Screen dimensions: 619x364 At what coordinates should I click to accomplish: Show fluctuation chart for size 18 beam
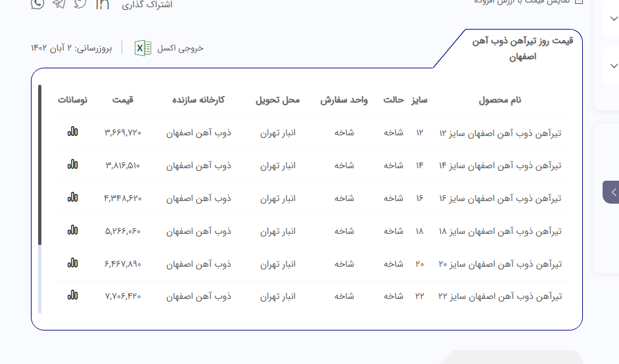point(72,230)
